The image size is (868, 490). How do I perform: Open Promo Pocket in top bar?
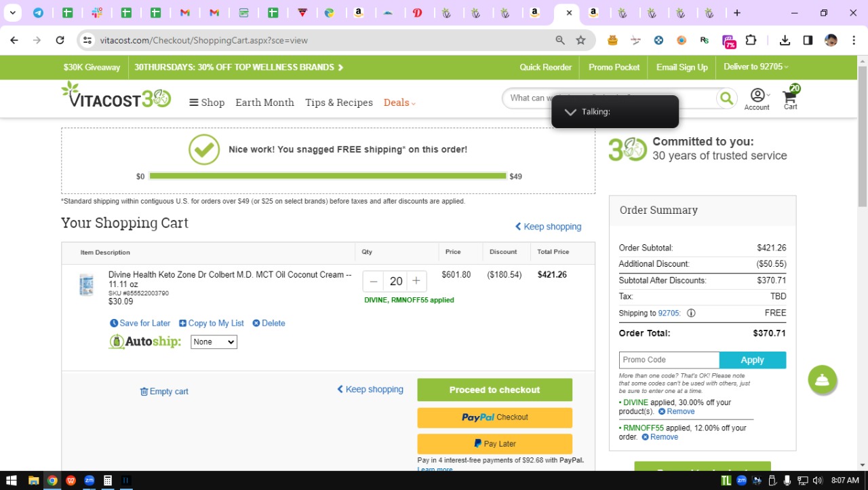pyautogui.click(x=614, y=67)
